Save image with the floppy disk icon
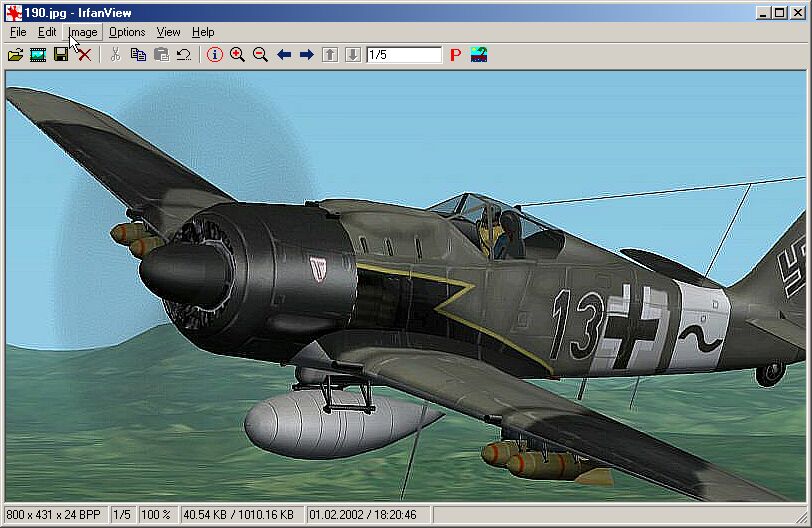 (x=61, y=54)
